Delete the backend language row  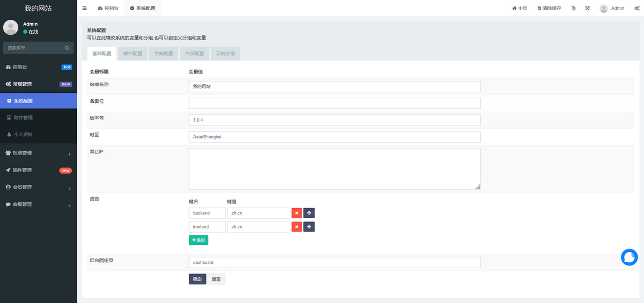[296, 213]
